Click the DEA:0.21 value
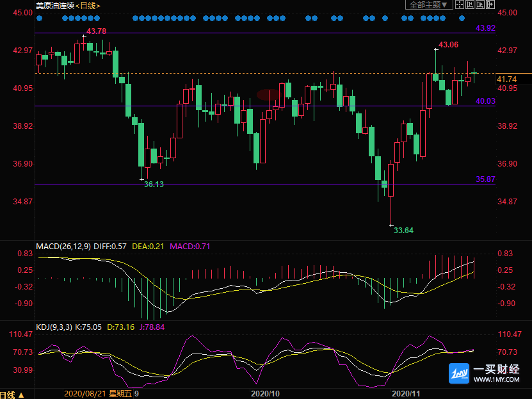 (148, 247)
